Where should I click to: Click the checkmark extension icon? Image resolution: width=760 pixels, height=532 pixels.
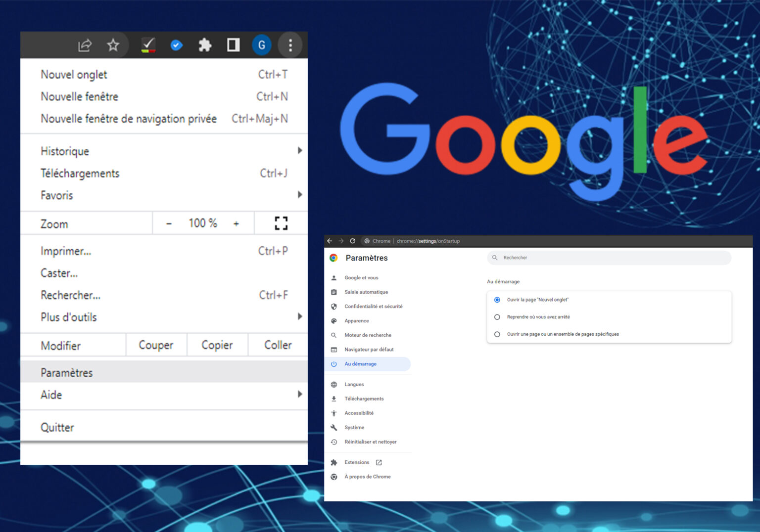click(148, 45)
